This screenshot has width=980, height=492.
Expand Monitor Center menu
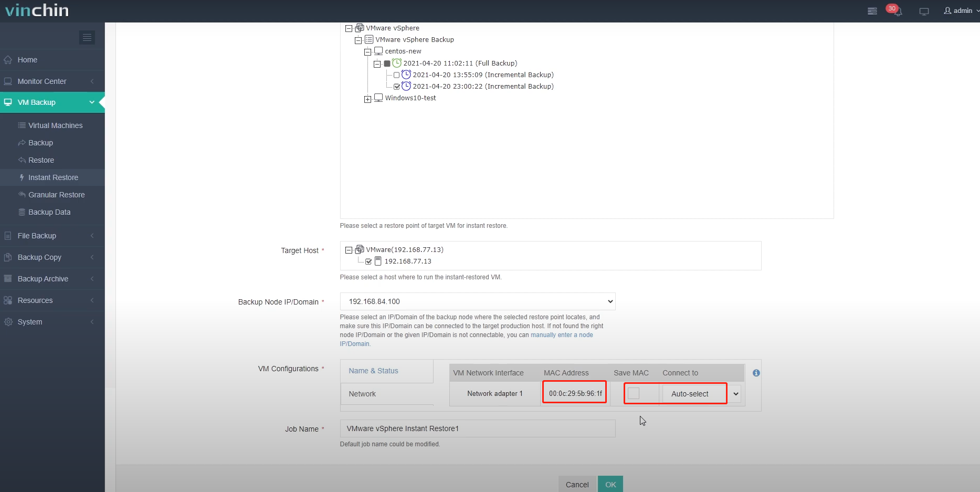[x=52, y=81]
